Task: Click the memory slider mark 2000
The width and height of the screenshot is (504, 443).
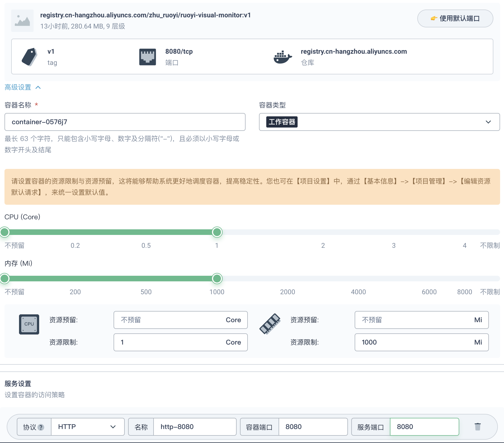Action: click(288, 292)
